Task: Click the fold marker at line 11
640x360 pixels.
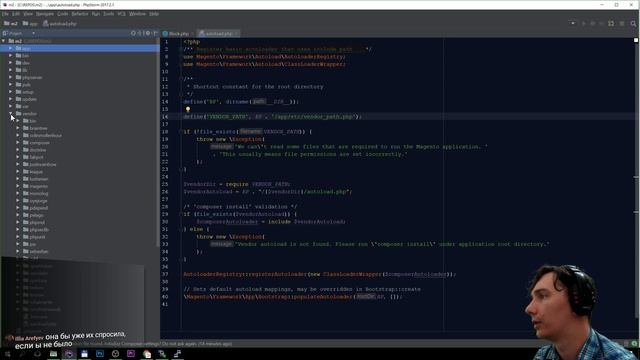Action: tap(180, 79)
